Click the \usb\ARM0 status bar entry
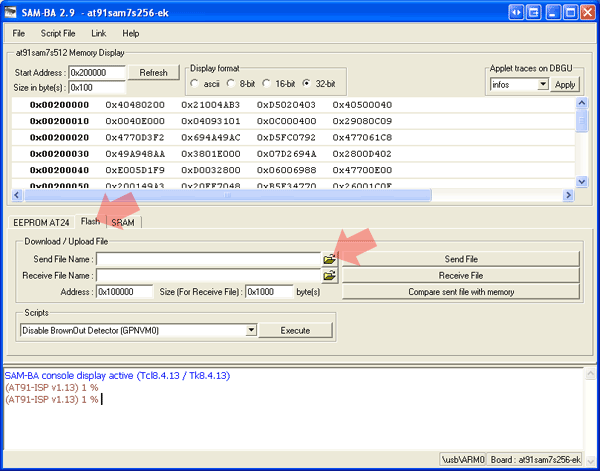Screen dimensions: 600x471 coord(463,459)
